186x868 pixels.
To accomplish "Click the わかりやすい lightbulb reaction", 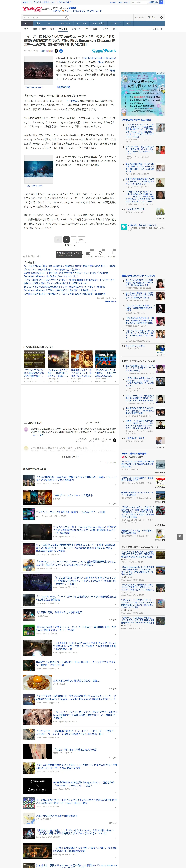I will point(100,253).
